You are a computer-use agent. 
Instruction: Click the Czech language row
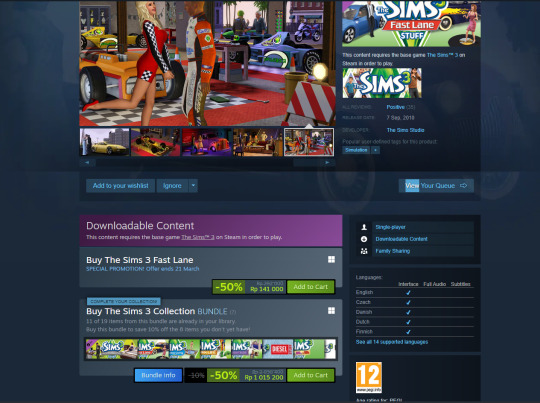[415, 302]
